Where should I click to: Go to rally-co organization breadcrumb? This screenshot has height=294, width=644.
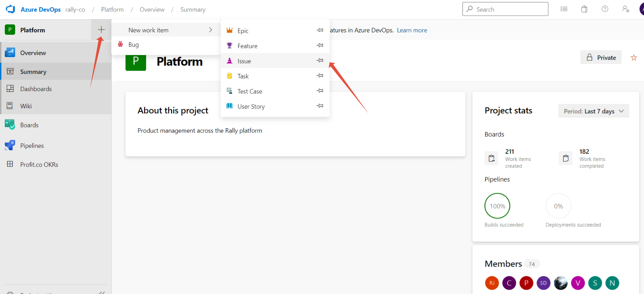tap(75, 10)
